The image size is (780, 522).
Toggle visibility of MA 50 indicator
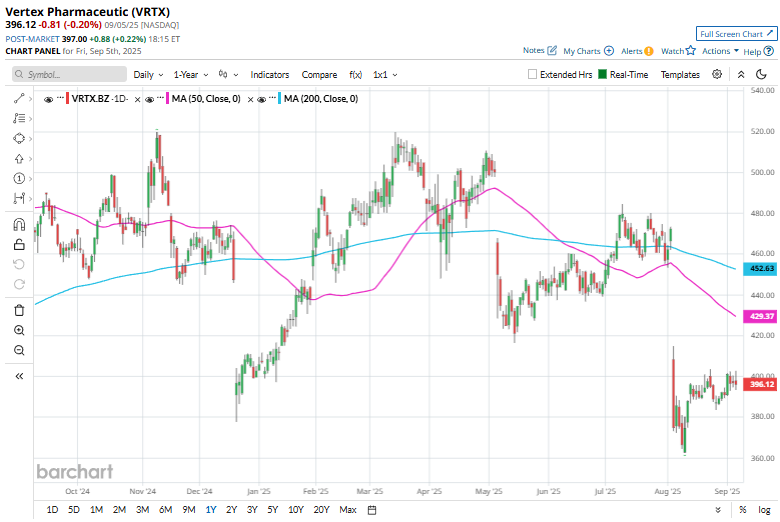point(149,100)
